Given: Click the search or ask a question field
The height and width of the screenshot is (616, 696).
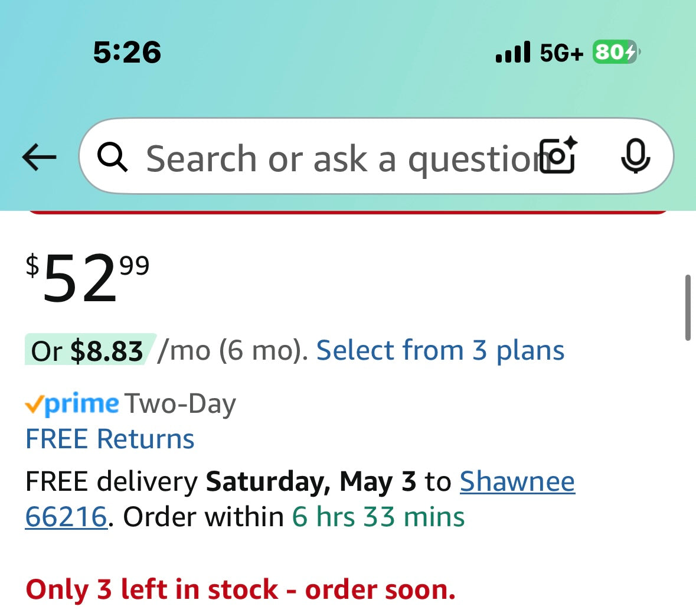Looking at the screenshot, I should [x=331, y=158].
